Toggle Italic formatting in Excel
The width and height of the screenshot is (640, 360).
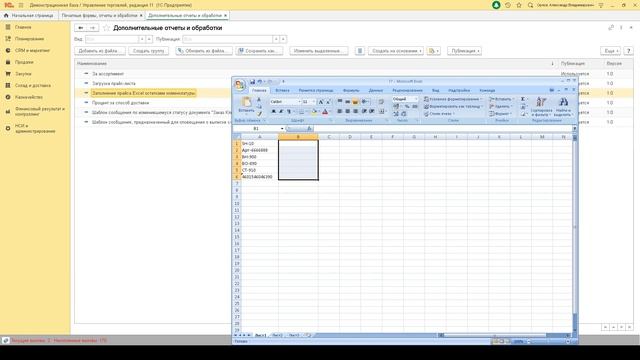[281, 111]
